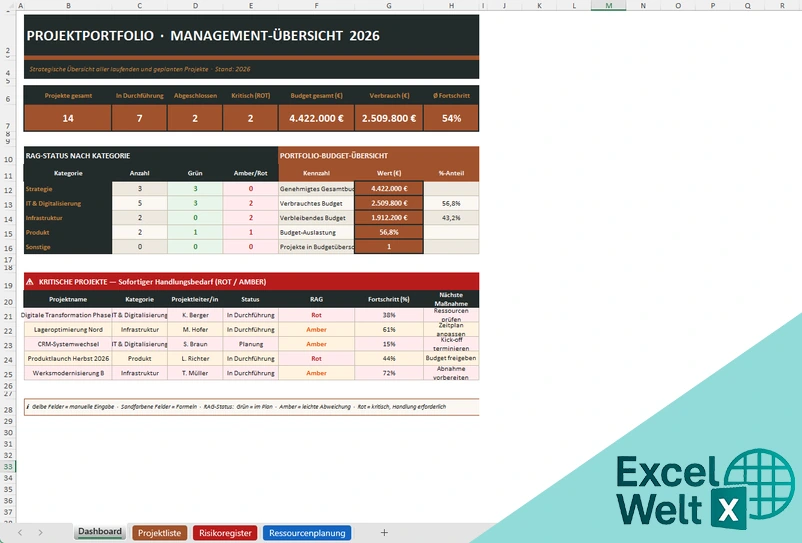Screen dimensions: 802x543
Task: Select the 'Produkt' category row label
Action: tap(68, 232)
